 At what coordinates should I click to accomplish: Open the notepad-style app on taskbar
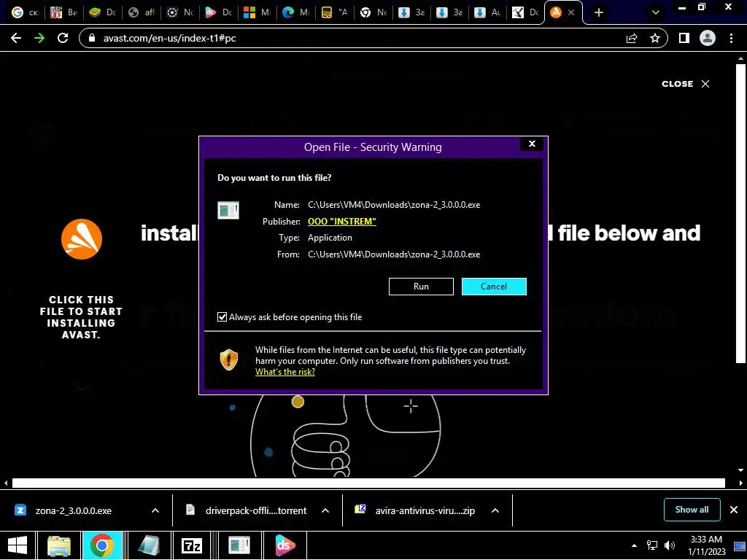coord(148,545)
